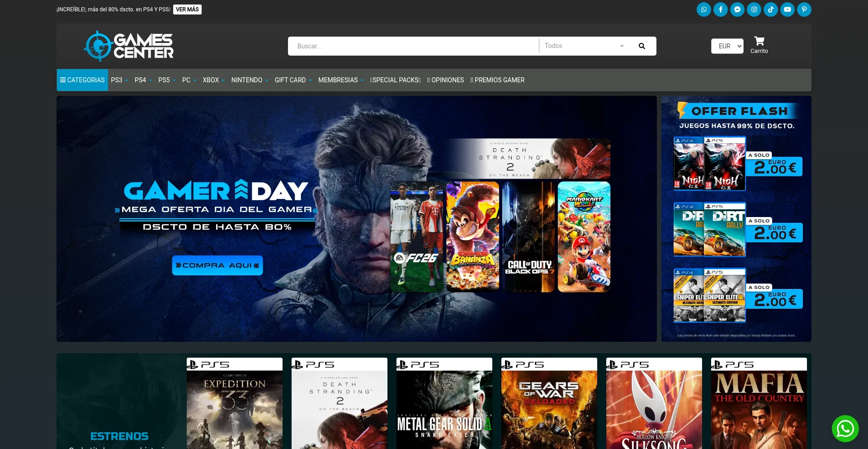Open the EUR currency selector

click(x=727, y=46)
